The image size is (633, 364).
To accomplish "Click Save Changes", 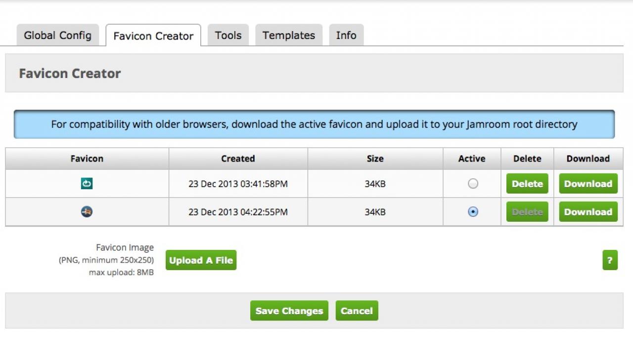I will click(289, 311).
